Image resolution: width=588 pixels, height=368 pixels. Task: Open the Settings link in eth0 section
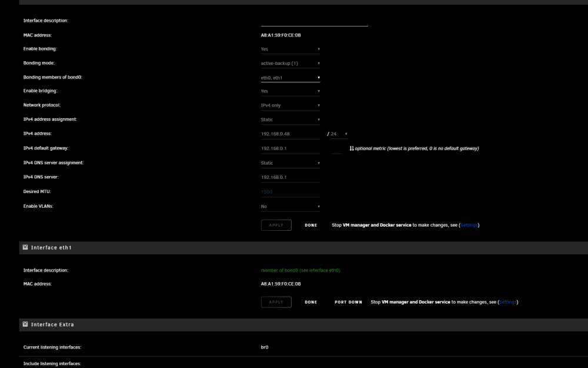pos(469,226)
